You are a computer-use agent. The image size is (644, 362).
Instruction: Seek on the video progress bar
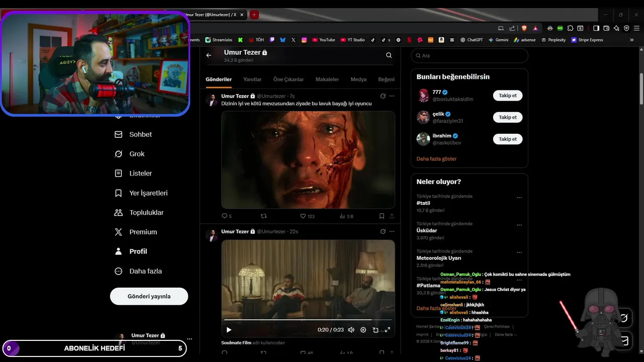click(308, 320)
